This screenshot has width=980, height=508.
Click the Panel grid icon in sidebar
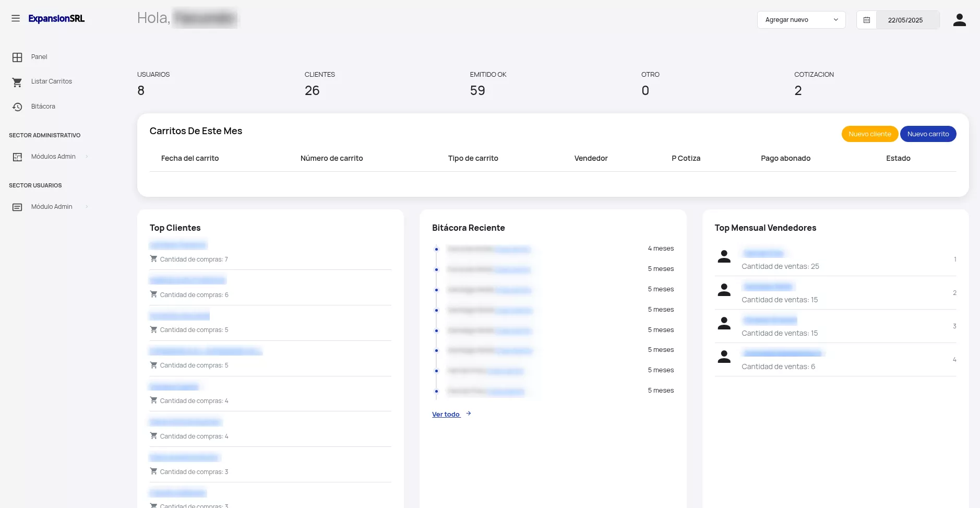[17, 57]
